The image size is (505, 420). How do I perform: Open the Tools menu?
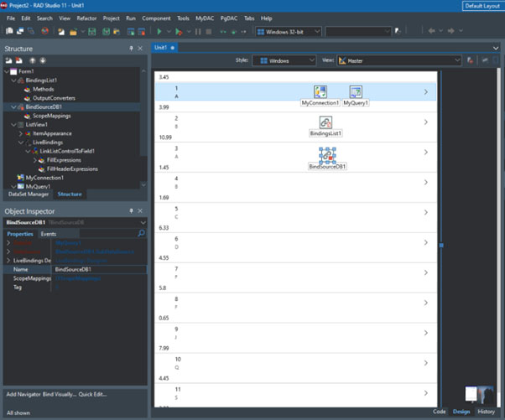[183, 18]
